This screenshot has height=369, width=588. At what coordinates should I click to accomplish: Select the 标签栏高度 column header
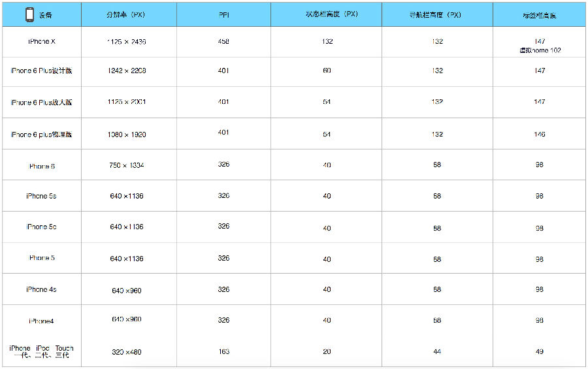(539, 15)
